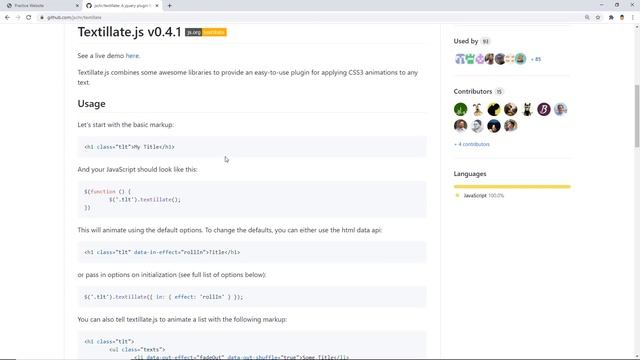Go forward using browser forward arrow

click(18, 18)
